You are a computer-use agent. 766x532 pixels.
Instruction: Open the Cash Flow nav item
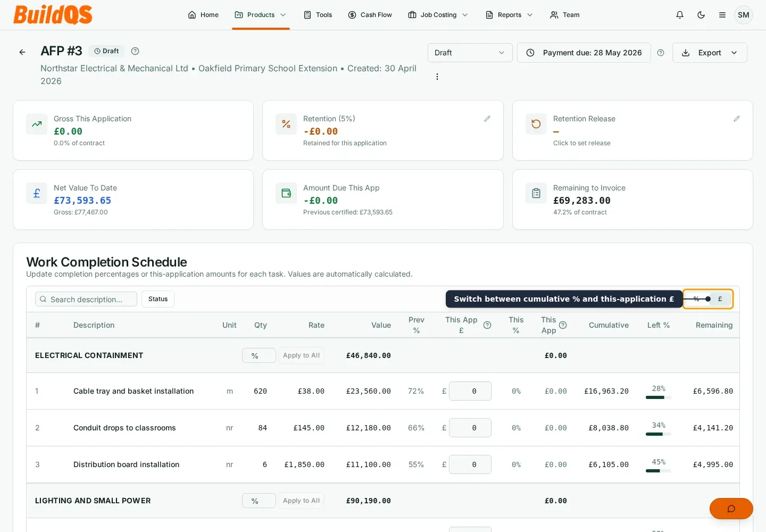coord(370,15)
